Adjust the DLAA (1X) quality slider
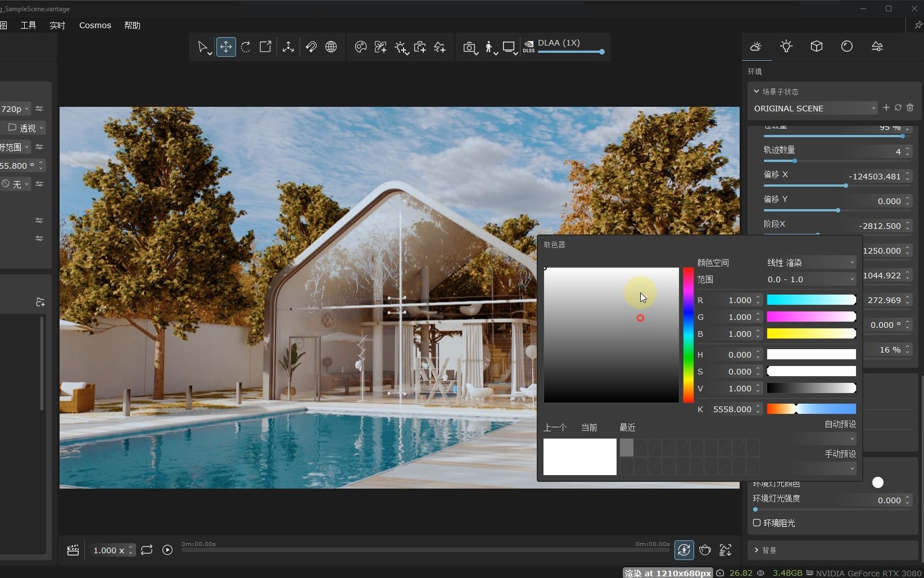This screenshot has width=924, height=578. coord(571,52)
